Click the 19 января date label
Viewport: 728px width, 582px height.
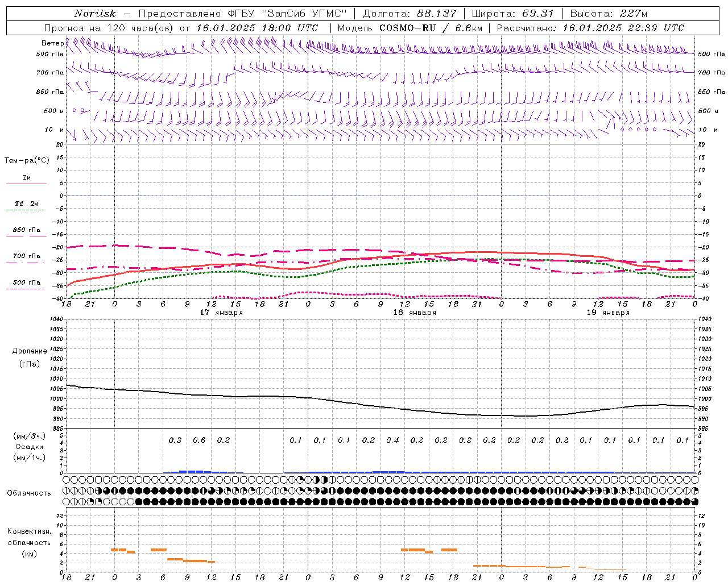tap(608, 313)
